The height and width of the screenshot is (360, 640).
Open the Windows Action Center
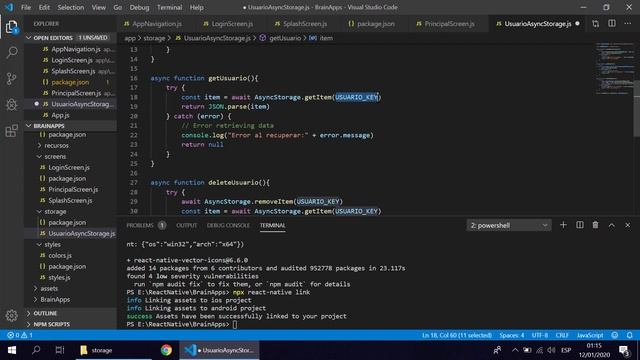click(x=624, y=350)
